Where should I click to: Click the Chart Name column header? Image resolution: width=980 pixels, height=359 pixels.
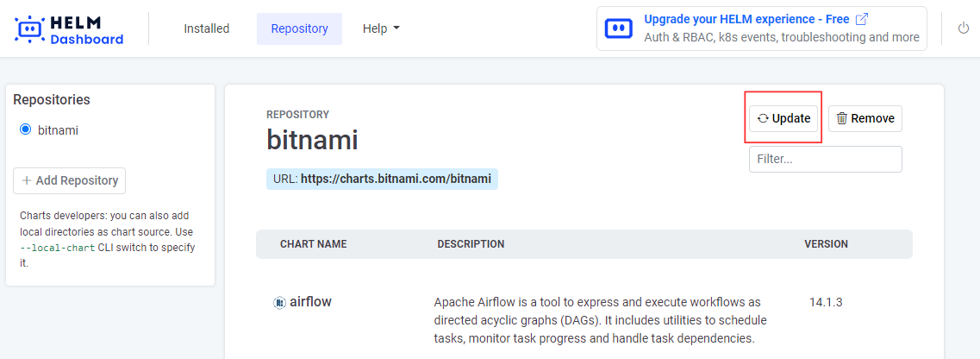pyautogui.click(x=313, y=244)
